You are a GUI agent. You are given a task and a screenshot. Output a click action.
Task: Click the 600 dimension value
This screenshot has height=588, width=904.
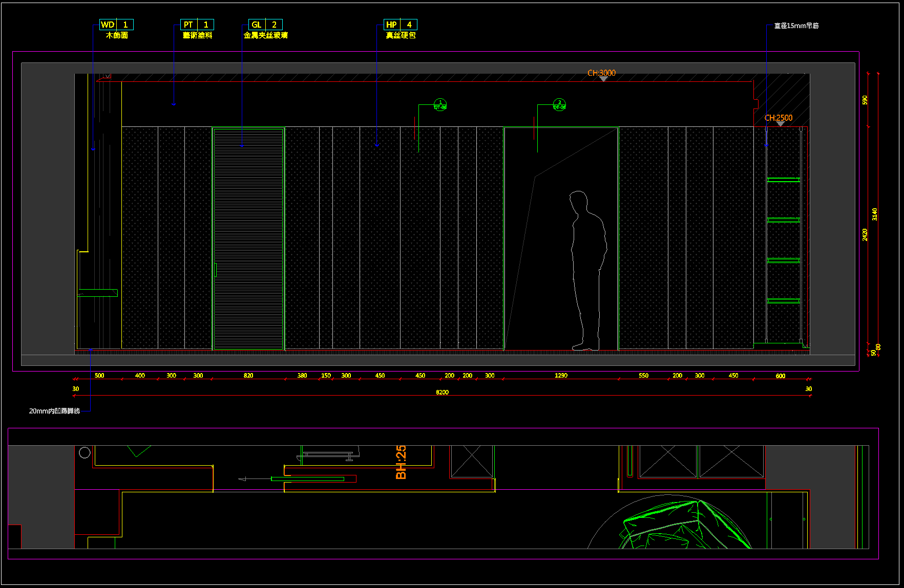780,376
